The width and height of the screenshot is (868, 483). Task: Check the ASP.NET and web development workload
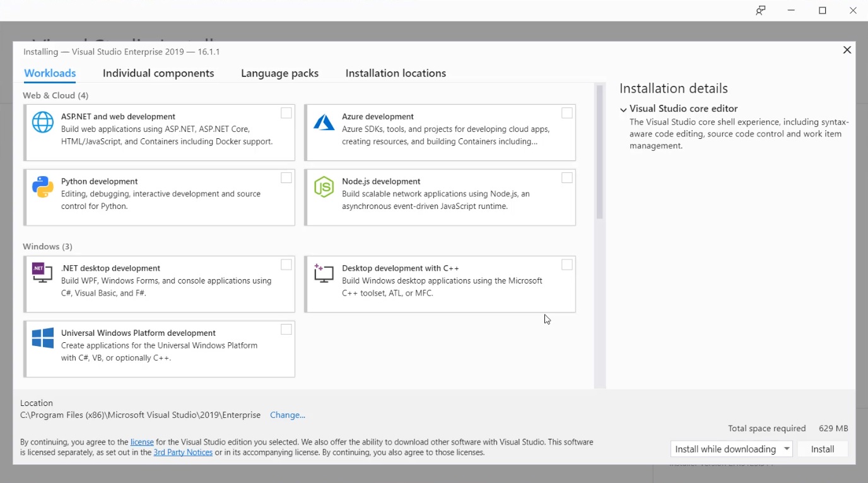(x=286, y=113)
